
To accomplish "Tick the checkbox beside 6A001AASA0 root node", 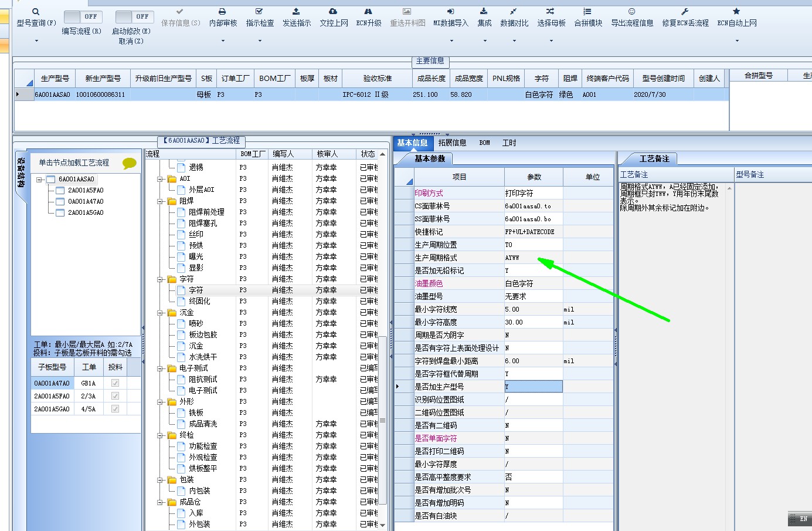I will click(50, 180).
